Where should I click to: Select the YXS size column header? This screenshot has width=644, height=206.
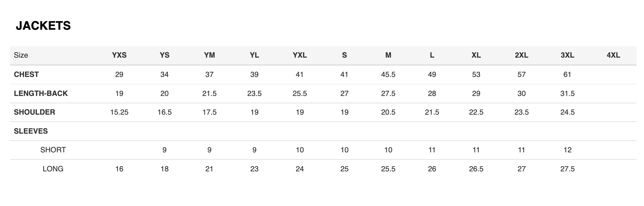119,55
